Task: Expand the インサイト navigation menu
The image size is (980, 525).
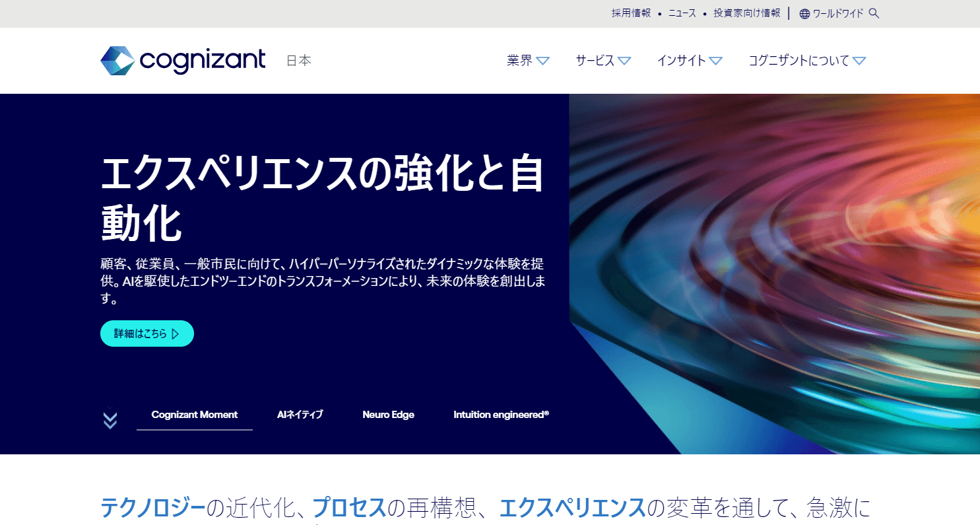Action: coord(690,60)
